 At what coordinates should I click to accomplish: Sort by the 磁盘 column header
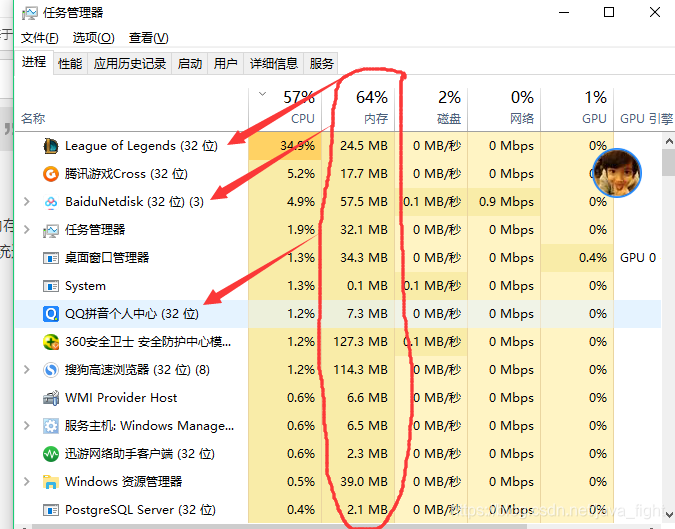431,109
